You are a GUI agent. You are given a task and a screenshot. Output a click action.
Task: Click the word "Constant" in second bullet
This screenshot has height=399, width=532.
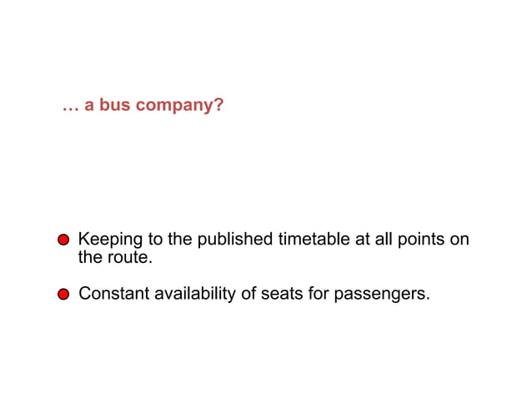pos(114,294)
